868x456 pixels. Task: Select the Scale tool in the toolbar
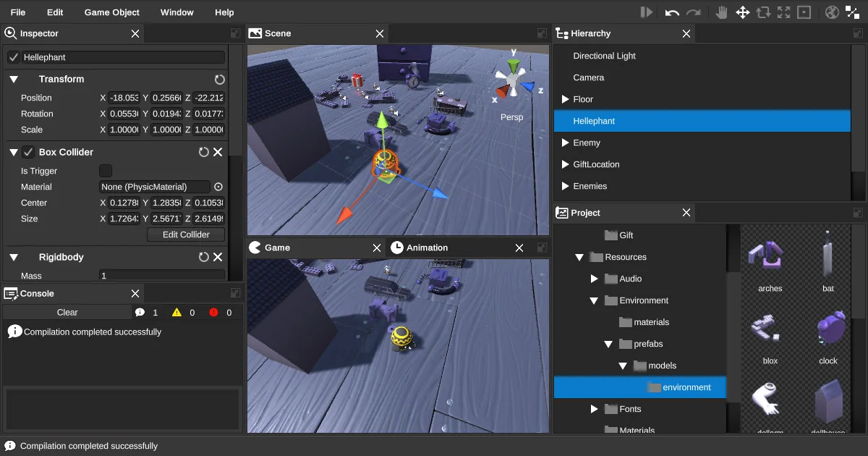click(784, 12)
